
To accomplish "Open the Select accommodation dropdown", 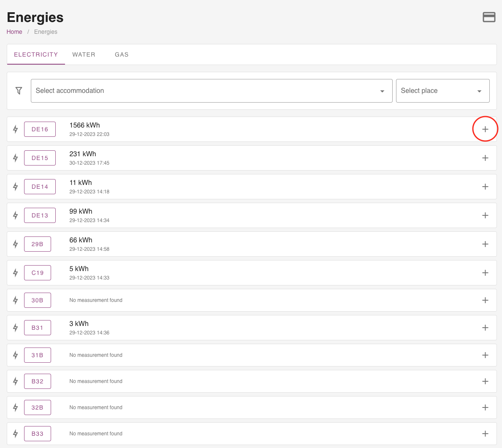I will [212, 91].
